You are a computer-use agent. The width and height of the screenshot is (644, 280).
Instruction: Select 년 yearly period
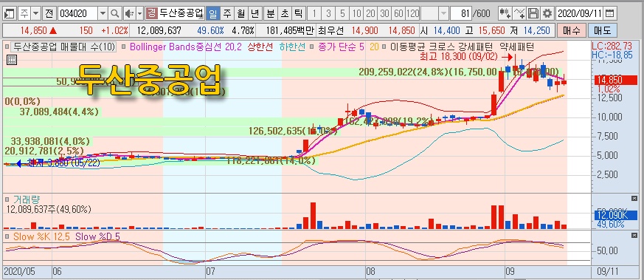[255, 13]
